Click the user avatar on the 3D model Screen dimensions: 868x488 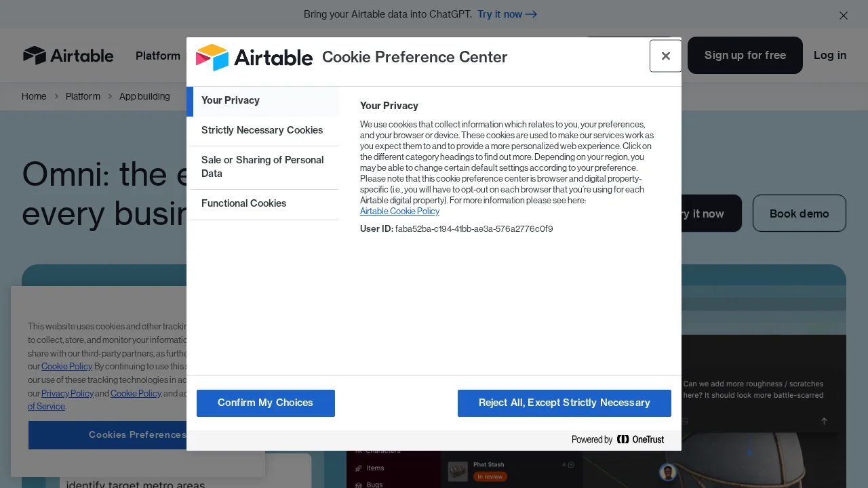(668, 472)
